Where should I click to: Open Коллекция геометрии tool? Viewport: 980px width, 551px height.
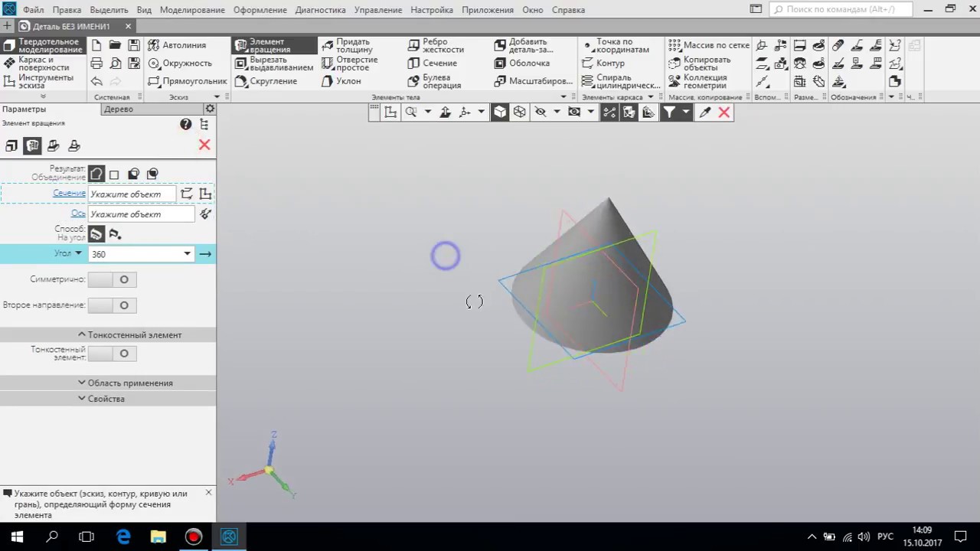697,81
